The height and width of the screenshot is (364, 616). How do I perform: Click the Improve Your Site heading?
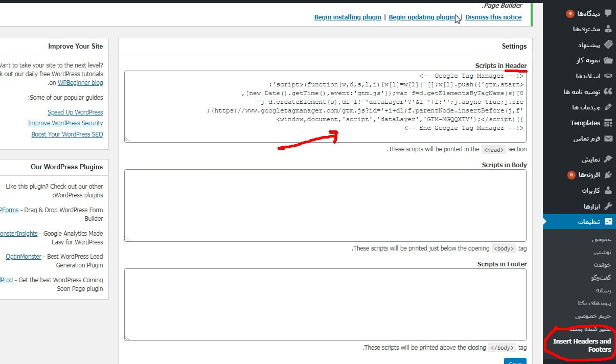click(76, 46)
